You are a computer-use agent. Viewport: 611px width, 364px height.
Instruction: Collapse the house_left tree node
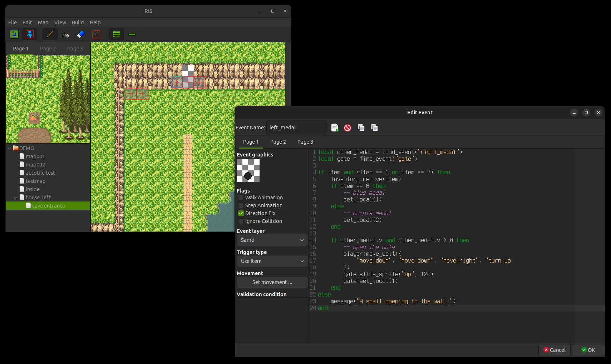(x=16, y=198)
